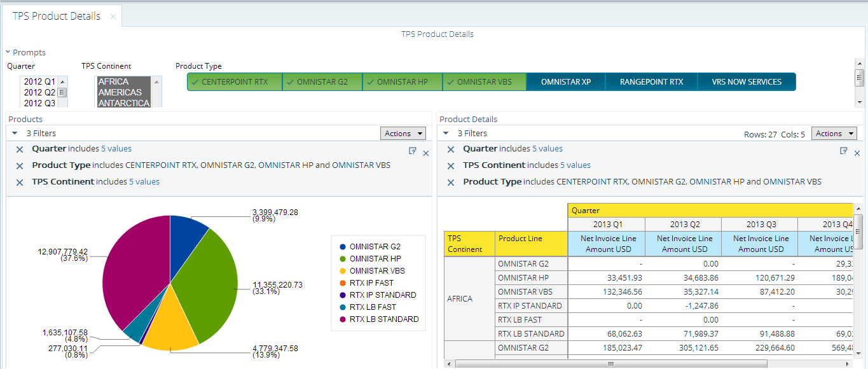Viewport: 868px width, 369px height.
Task: Click the 132,346.56 cell value
Action: click(607, 292)
